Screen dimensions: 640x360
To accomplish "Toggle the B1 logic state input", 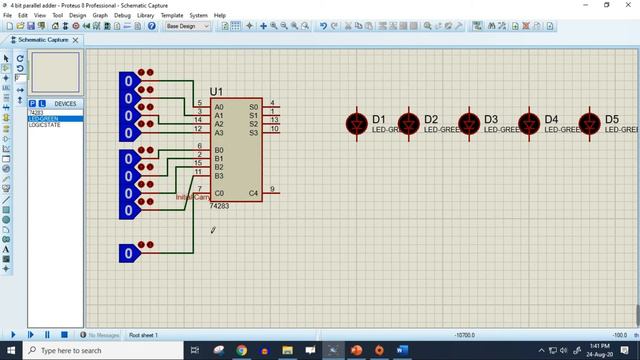I will point(130,176).
